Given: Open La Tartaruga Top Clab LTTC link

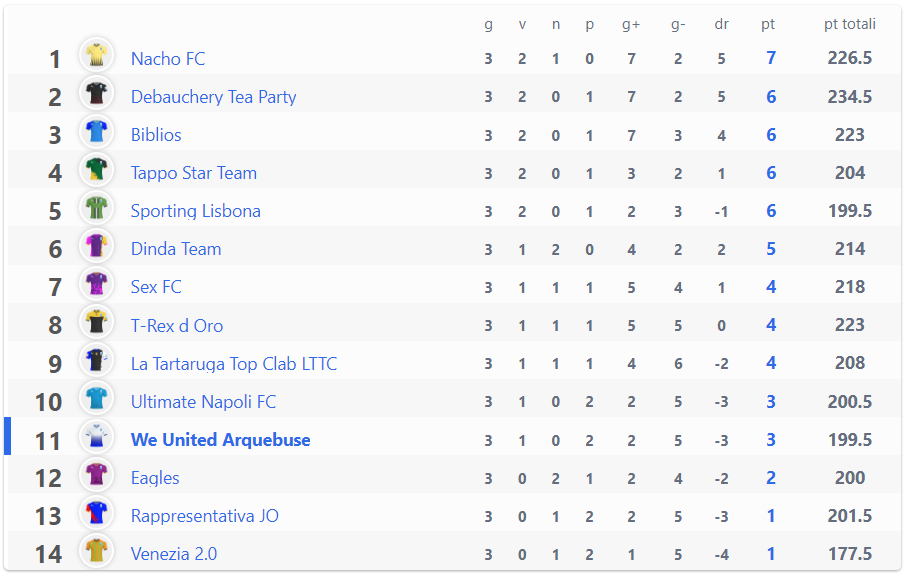Looking at the screenshot, I should pyautogui.click(x=234, y=364).
